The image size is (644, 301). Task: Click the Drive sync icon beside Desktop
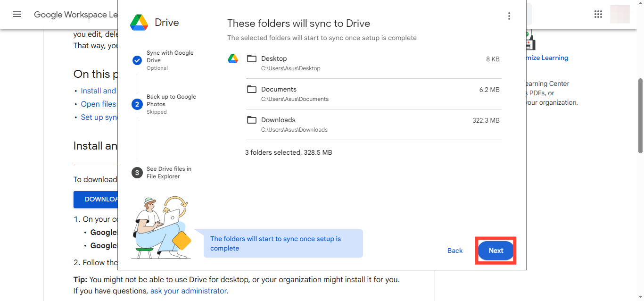(x=233, y=59)
